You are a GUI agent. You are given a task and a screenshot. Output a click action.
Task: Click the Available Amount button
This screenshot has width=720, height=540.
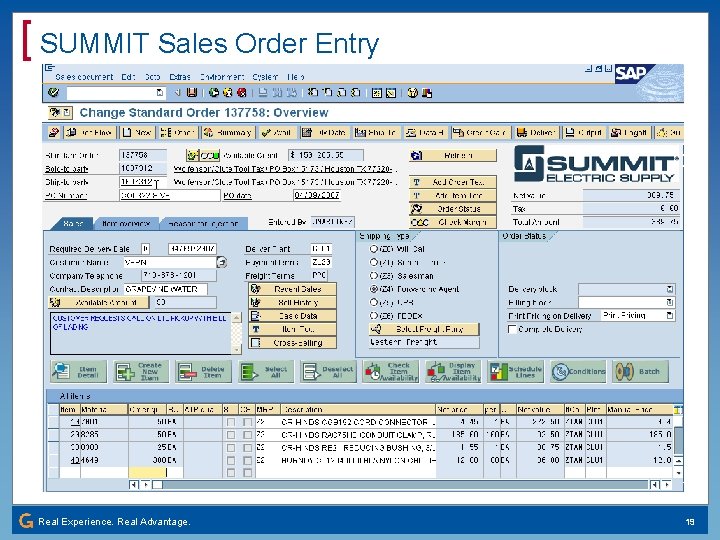pos(99,302)
